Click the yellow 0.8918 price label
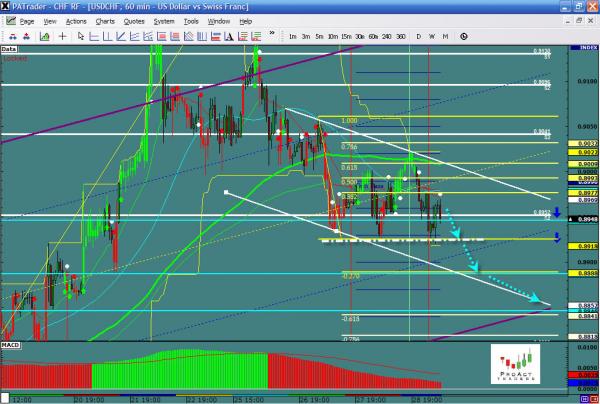Viewport: 600px width, 404px height. pyautogui.click(x=588, y=245)
